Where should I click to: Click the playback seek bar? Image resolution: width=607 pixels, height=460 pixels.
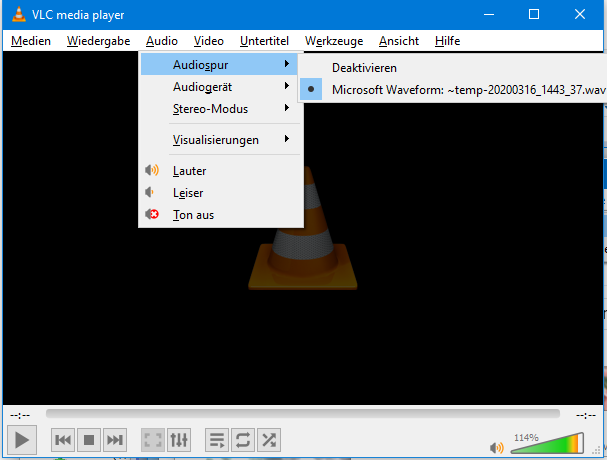[x=303, y=414]
